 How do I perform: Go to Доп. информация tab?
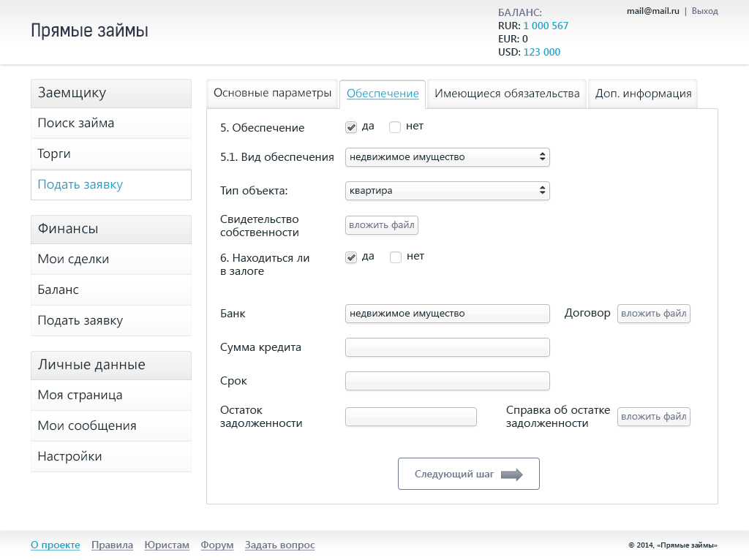[x=643, y=94]
